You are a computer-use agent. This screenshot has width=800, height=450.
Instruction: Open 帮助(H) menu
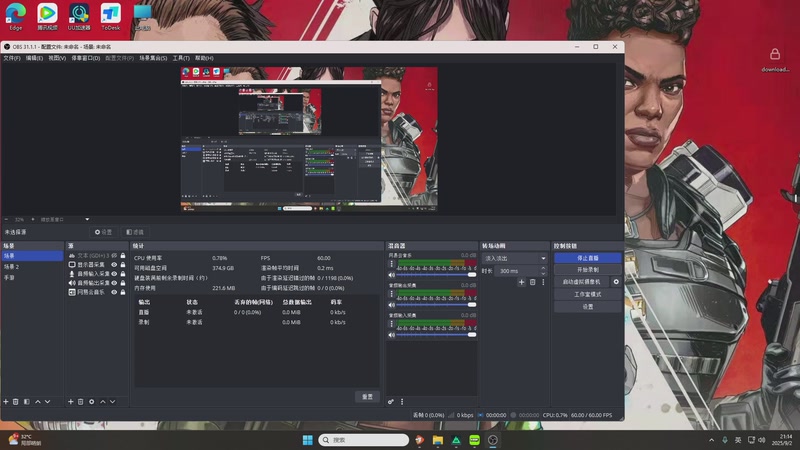pos(204,58)
